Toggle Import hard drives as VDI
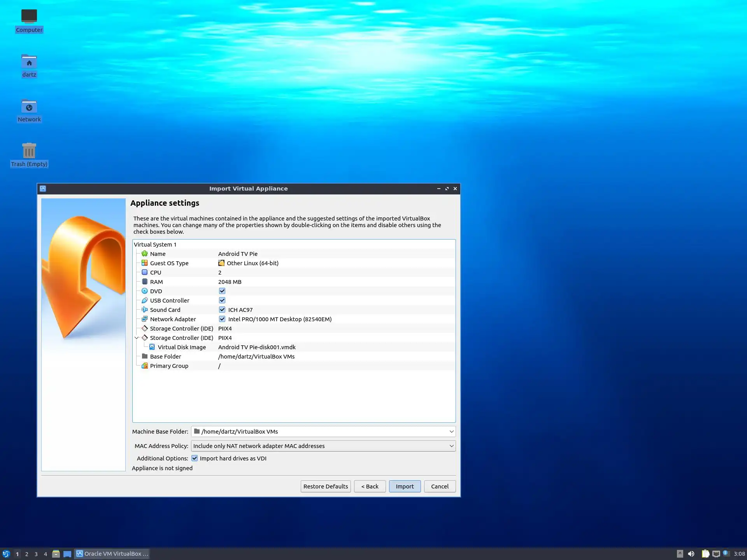The image size is (747, 560). pyautogui.click(x=195, y=458)
